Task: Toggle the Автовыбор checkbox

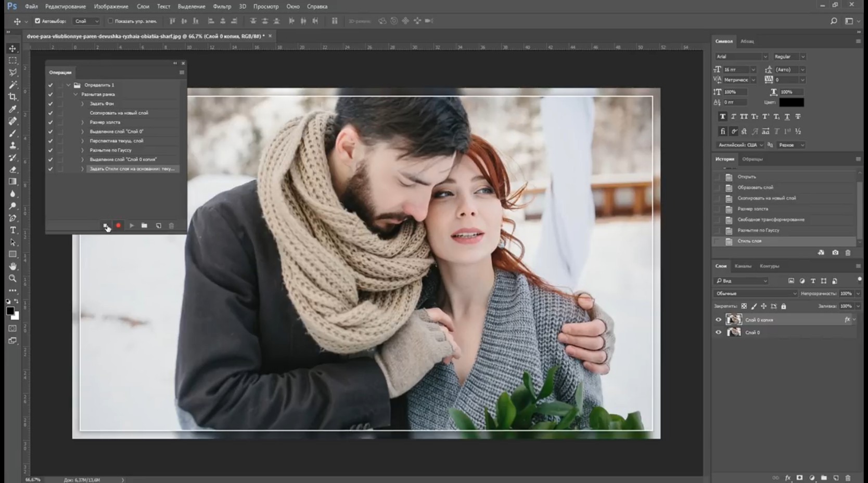Action: coord(37,21)
